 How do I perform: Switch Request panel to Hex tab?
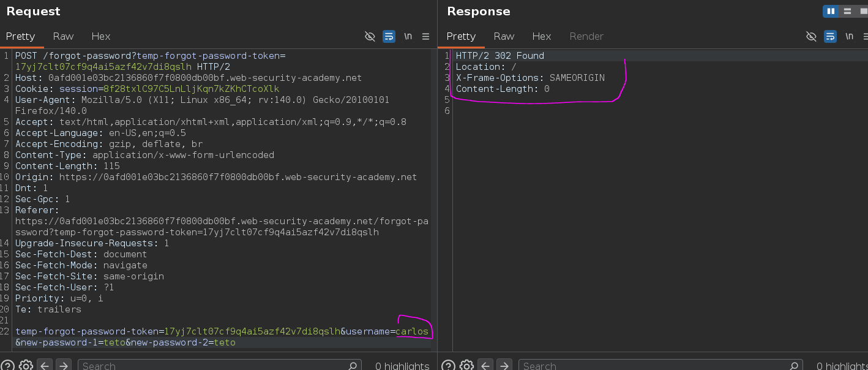[x=101, y=36]
